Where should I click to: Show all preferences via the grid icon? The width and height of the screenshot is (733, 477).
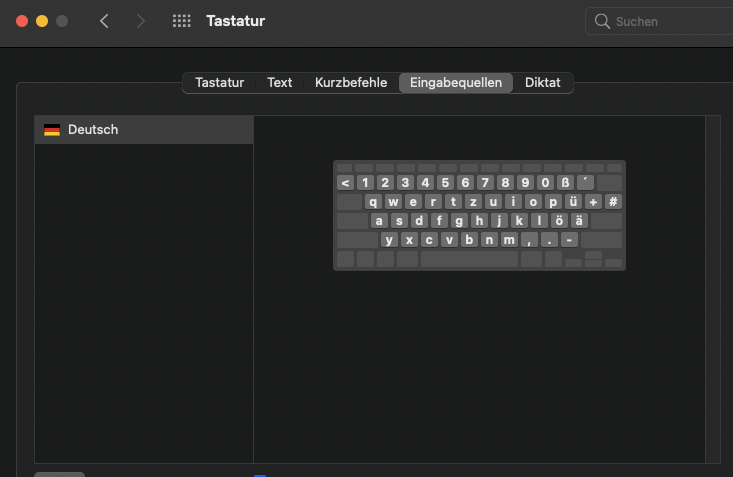point(181,21)
